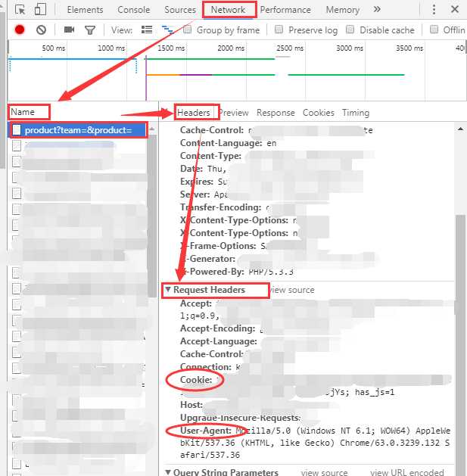Tick the Disable cache checkbox
The width and height of the screenshot is (467, 476).
click(x=351, y=30)
